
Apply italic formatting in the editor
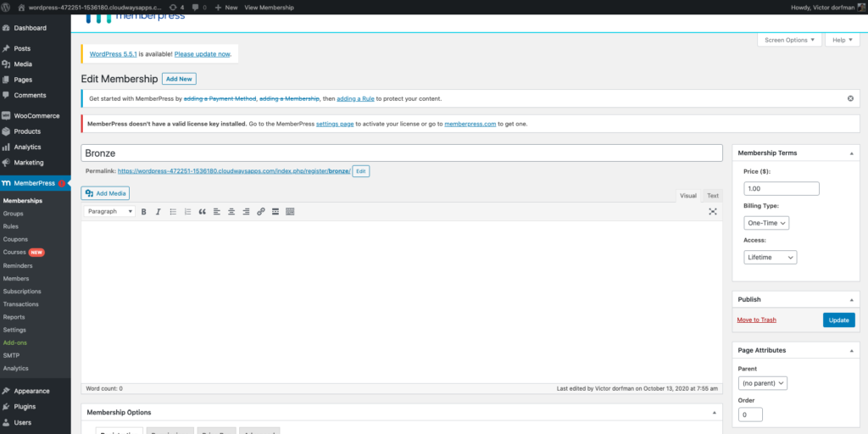[159, 211]
